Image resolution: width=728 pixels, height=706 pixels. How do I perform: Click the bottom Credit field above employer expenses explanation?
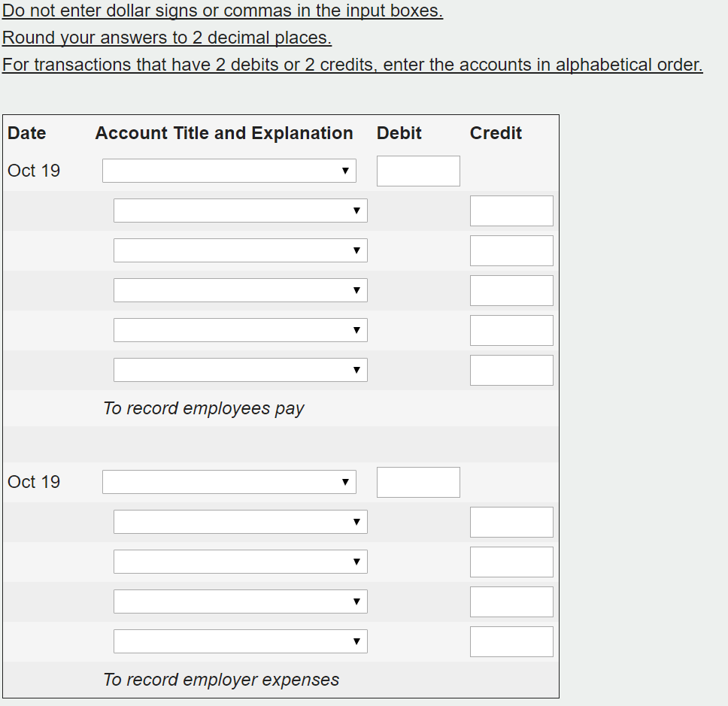(x=511, y=641)
